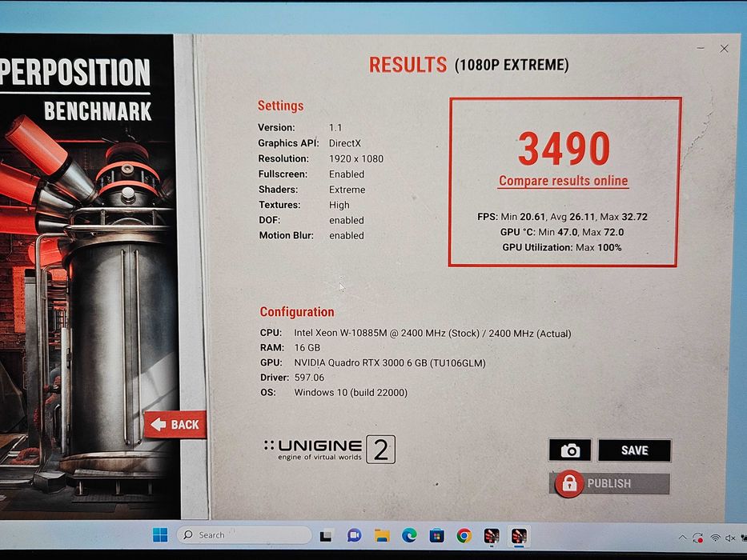The width and height of the screenshot is (747, 560).
Task: Click the Fullscreen value Enabled
Action: coord(347,174)
